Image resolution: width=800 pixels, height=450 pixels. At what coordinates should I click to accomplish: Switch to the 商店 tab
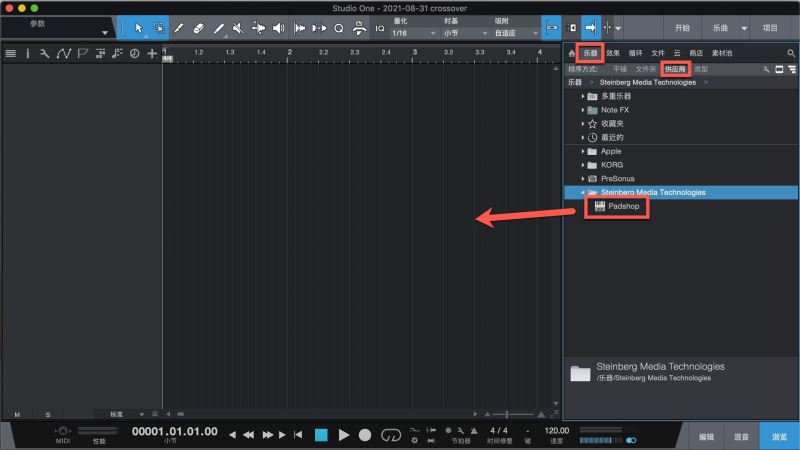coord(696,53)
